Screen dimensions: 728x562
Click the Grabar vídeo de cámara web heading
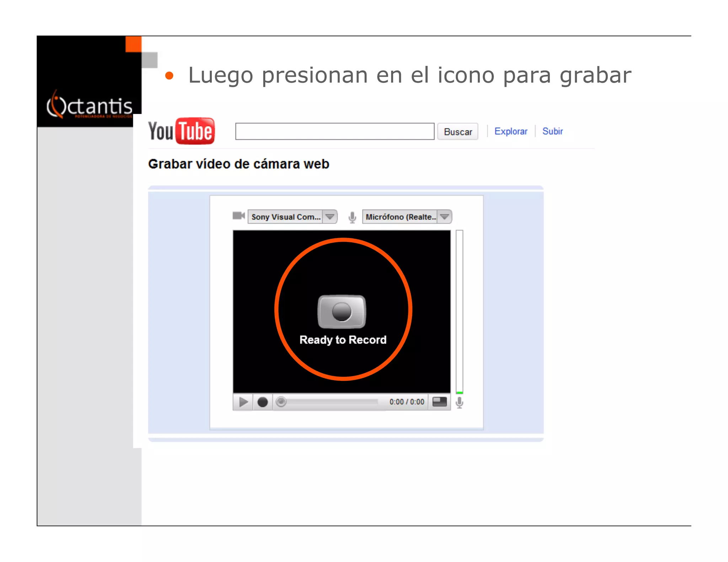pos(239,164)
